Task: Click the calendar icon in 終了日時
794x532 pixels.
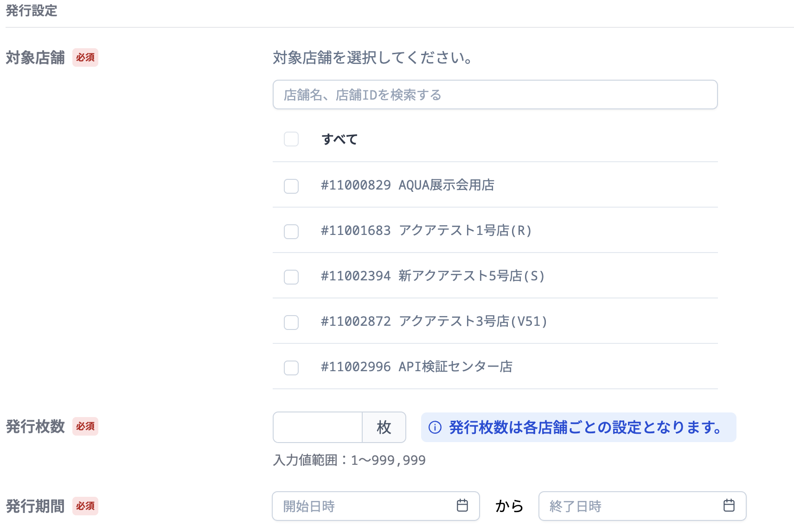Action: coord(729,506)
